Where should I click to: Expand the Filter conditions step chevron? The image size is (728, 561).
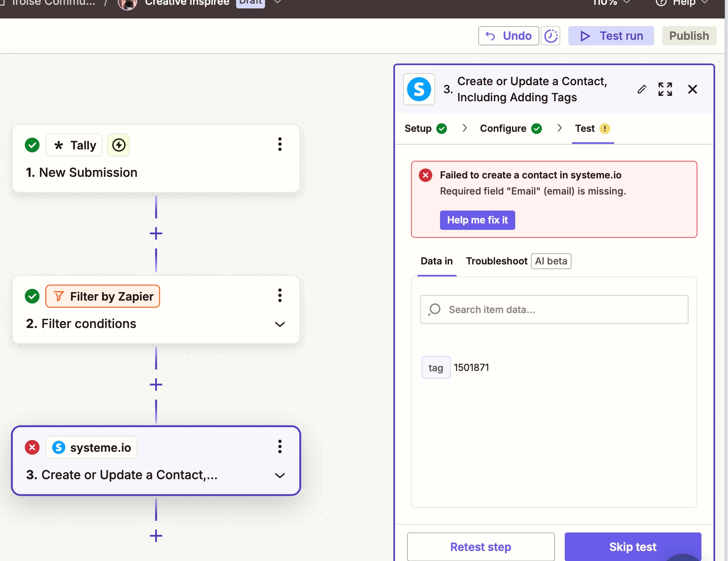[x=280, y=324]
